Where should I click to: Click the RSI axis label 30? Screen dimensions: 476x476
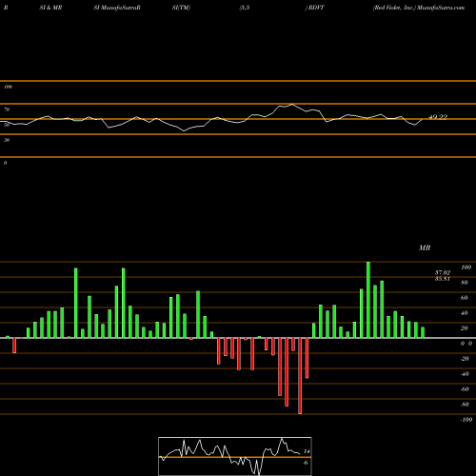coord(7,140)
